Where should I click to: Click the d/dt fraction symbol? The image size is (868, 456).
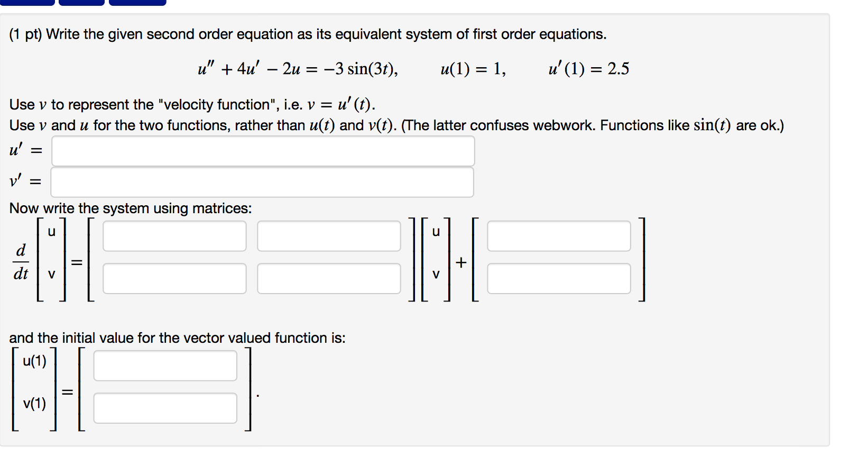(x=21, y=261)
